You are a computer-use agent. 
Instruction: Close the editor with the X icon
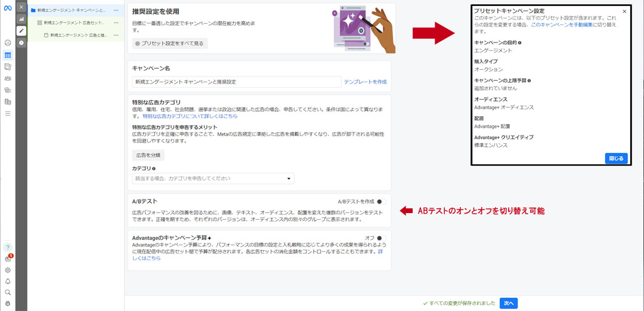click(21, 7)
